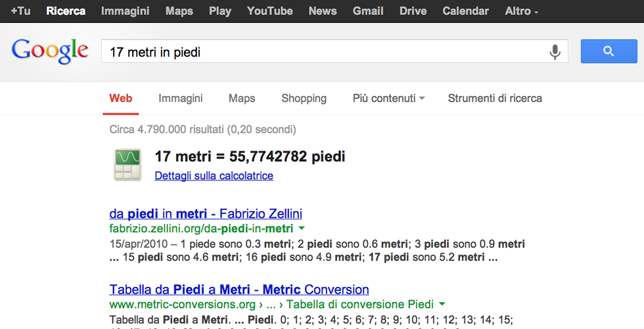Click the Google logo
The width and height of the screenshot is (644, 329).
pyautogui.click(x=50, y=51)
